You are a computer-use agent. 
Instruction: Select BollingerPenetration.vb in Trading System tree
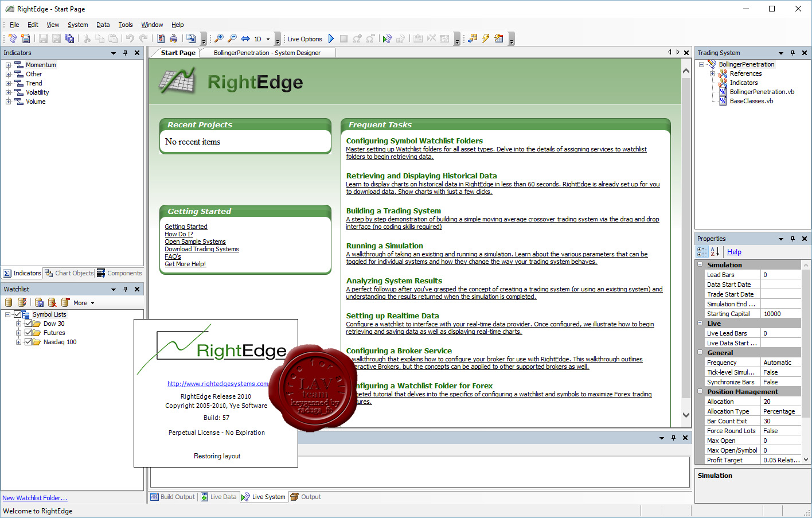pos(762,92)
